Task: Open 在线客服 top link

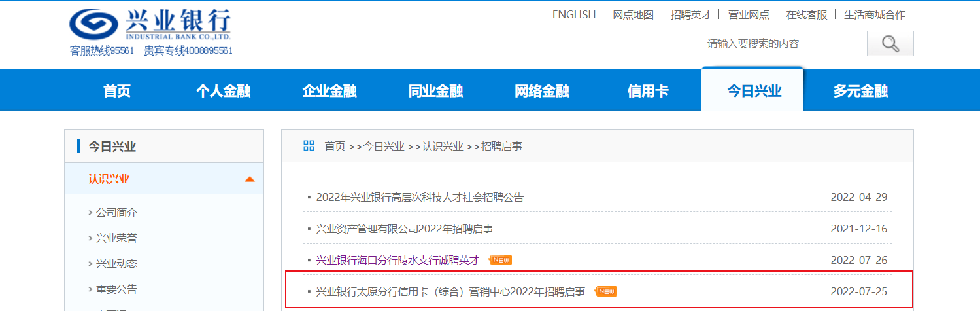Action: pos(807,14)
